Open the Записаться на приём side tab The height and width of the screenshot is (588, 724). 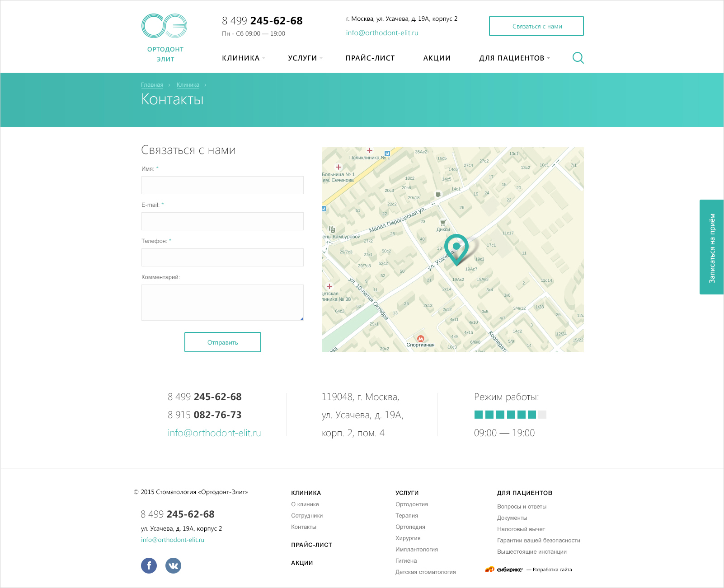pos(711,247)
